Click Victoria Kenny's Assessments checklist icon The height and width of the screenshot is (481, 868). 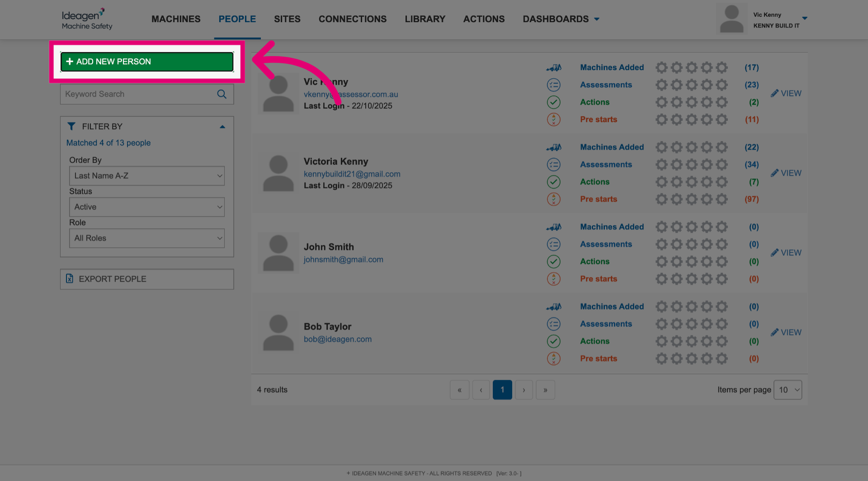(554, 165)
